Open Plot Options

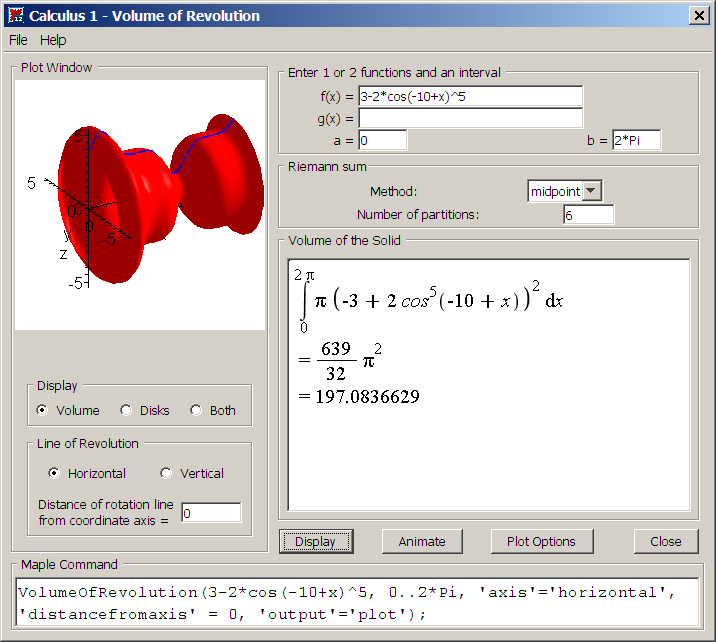click(x=541, y=541)
